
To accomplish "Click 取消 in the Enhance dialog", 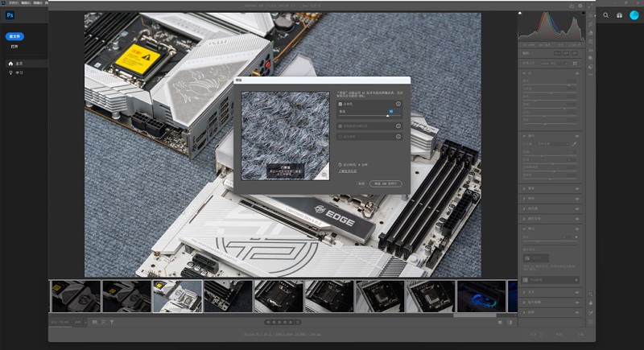I will coord(361,183).
